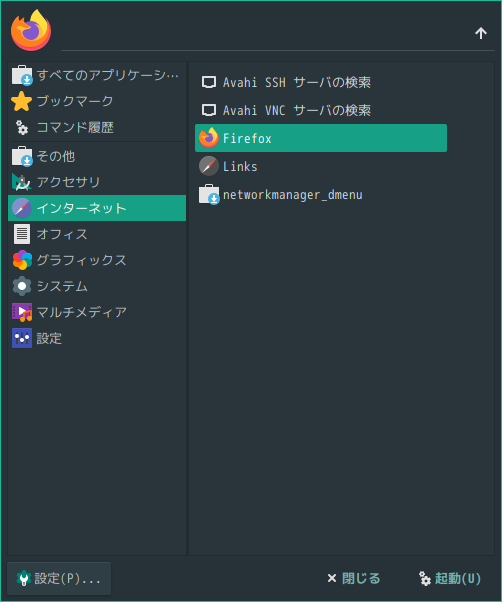Choose Links from the application list

pyautogui.click(x=321, y=166)
